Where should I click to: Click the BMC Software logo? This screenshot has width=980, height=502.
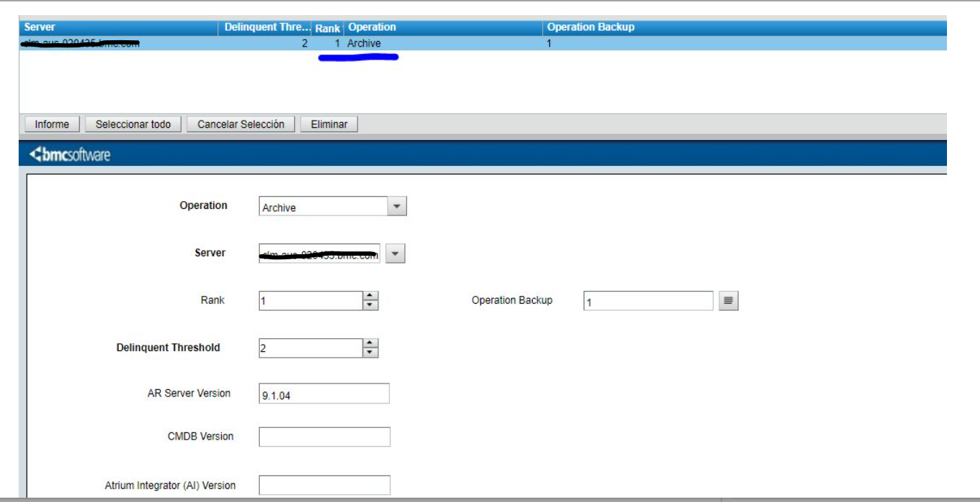click(70, 154)
